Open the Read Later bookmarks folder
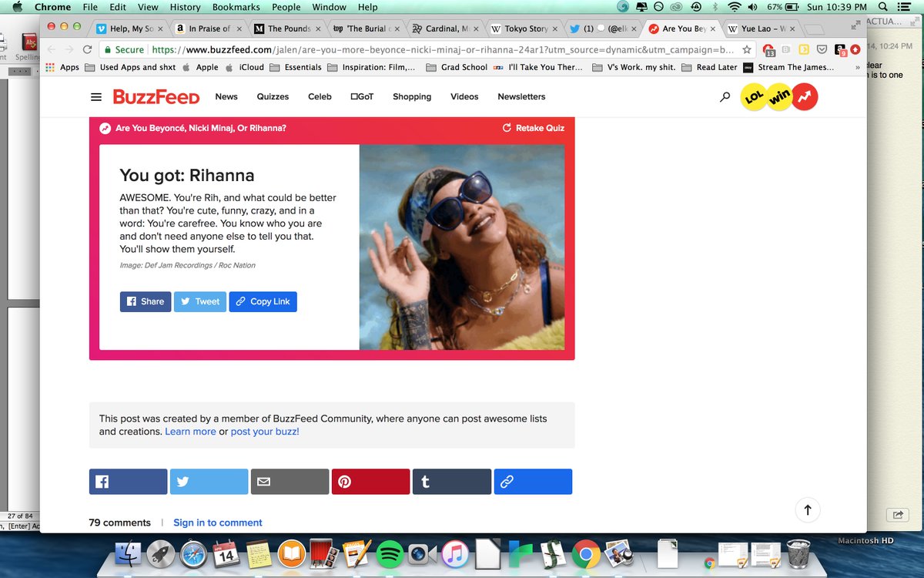 pyautogui.click(x=709, y=67)
